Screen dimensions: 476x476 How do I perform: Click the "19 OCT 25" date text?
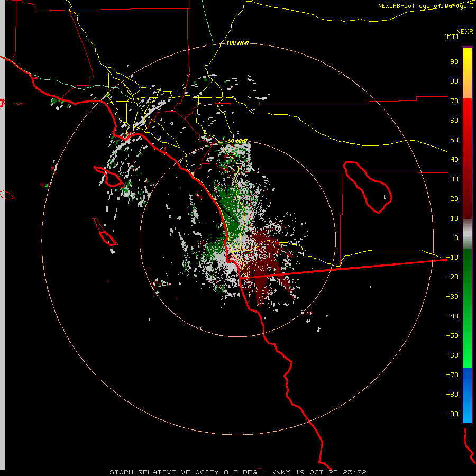pyautogui.click(x=317, y=472)
